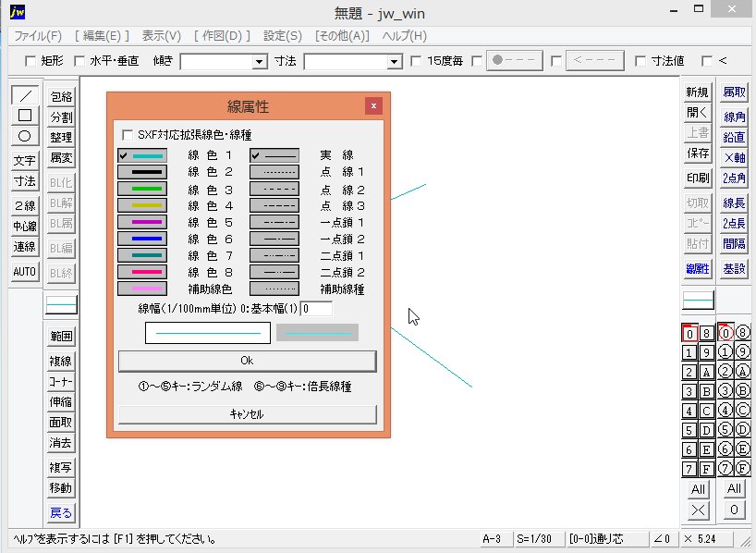
Task: Choose the 中心線 center line tool
Action: pos(25,226)
